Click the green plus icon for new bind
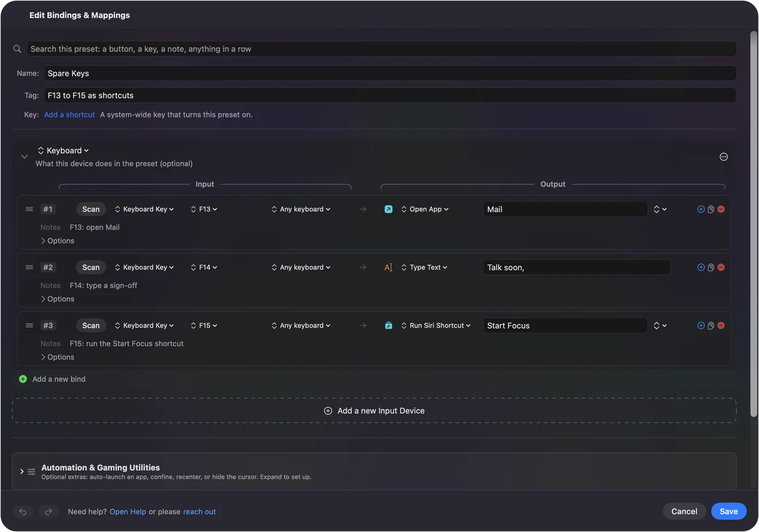759x532 pixels. [x=23, y=379]
